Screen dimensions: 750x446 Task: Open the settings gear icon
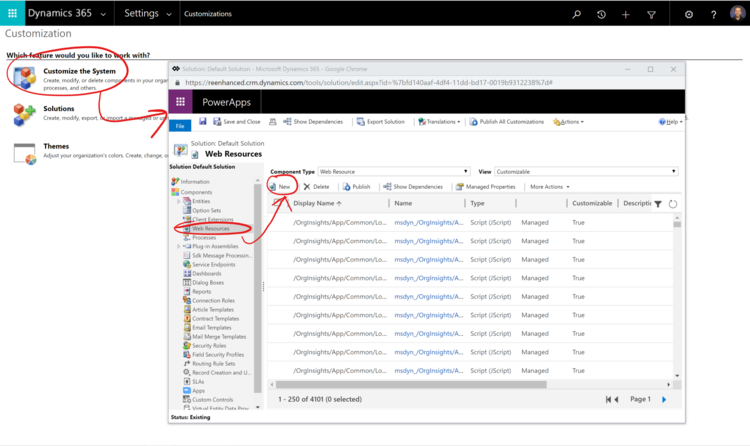689,14
